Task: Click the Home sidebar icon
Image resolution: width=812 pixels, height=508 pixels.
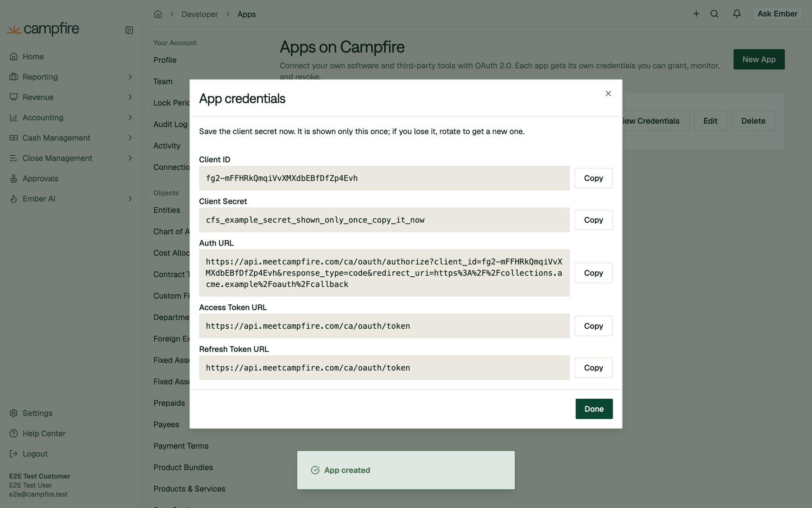Action: click(x=14, y=56)
